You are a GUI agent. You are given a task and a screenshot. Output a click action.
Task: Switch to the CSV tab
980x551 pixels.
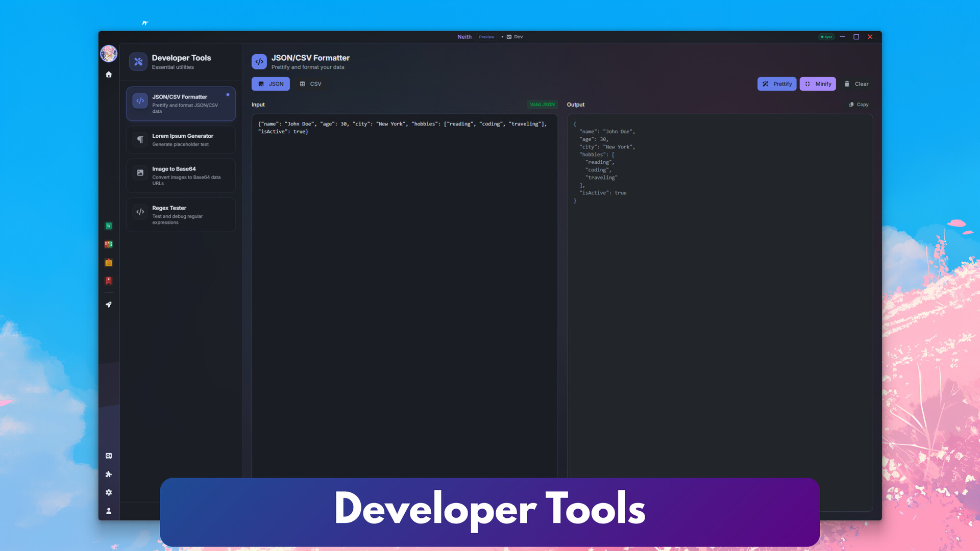pyautogui.click(x=310, y=84)
